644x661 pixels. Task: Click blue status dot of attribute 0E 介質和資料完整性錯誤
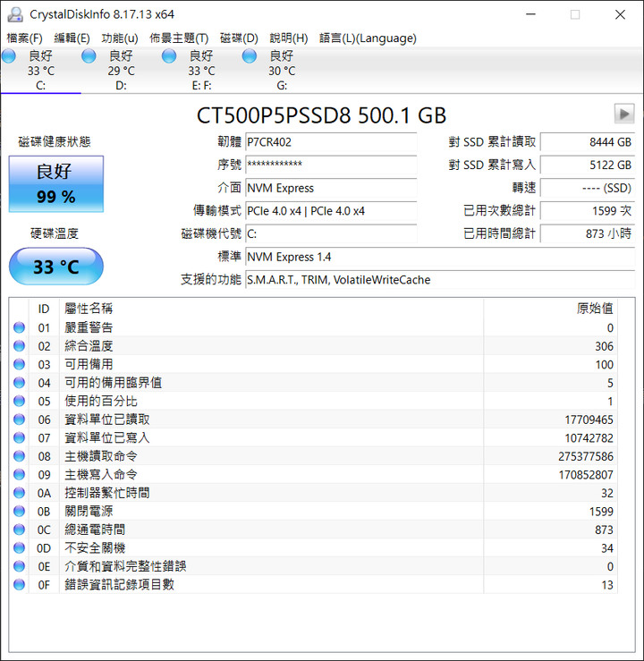(x=19, y=566)
